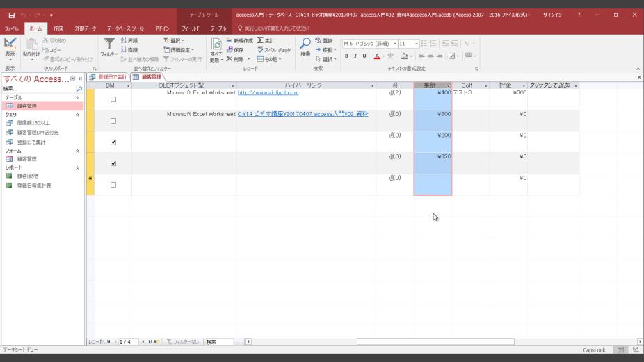The width and height of the screenshot is (644, 362).
Task: Click the horizontal scrollbar of the datasheet
Action: (x=435, y=341)
